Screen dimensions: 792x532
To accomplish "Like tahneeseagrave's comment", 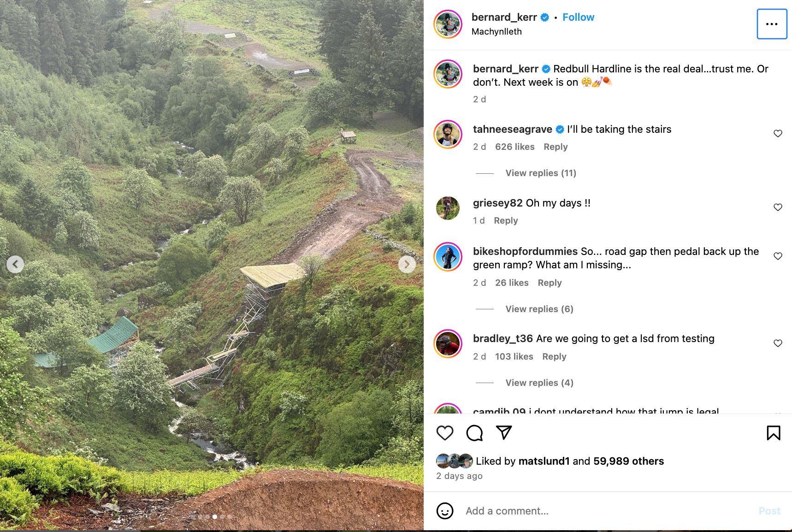I will click(x=778, y=134).
